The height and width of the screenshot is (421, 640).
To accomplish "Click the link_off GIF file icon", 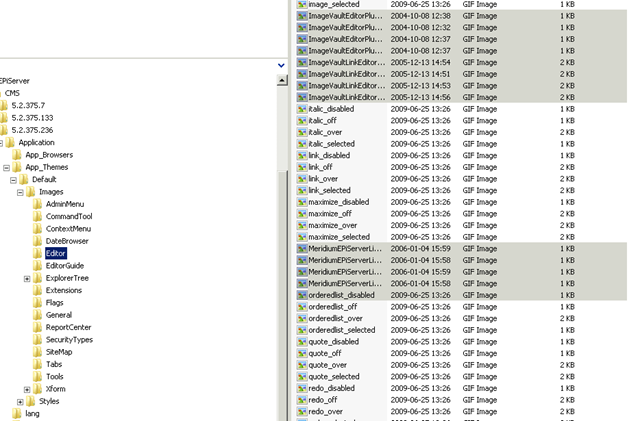I will pyautogui.click(x=301, y=167).
